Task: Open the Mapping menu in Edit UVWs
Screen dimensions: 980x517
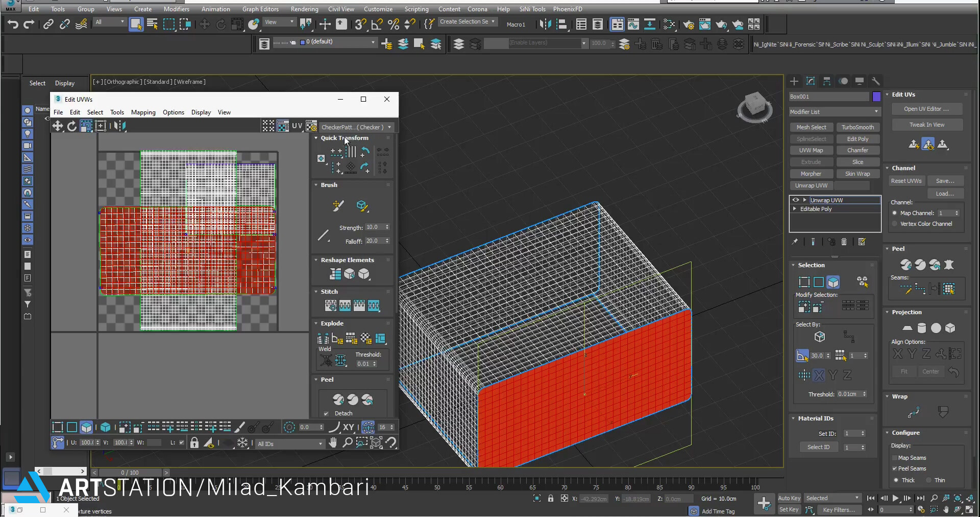Action: tap(143, 112)
